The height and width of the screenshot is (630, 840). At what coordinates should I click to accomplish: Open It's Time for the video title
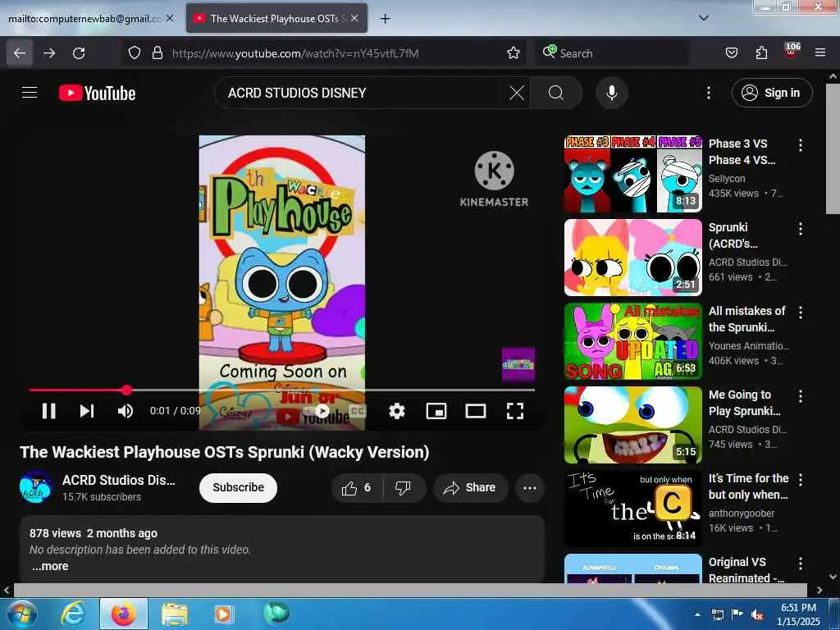748,486
